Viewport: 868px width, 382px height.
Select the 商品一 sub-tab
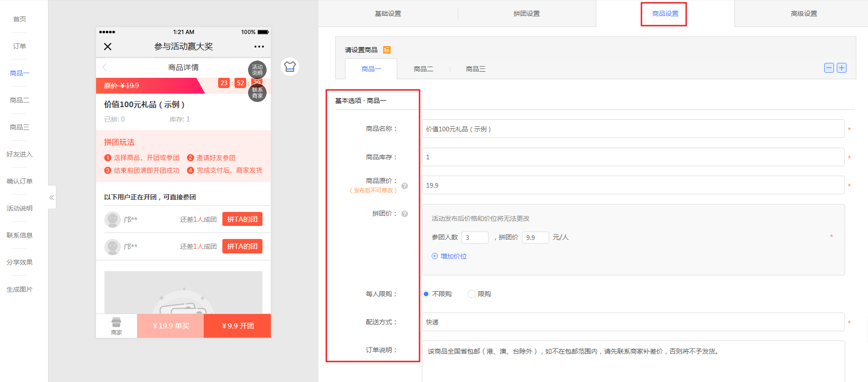[x=371, y=69]
